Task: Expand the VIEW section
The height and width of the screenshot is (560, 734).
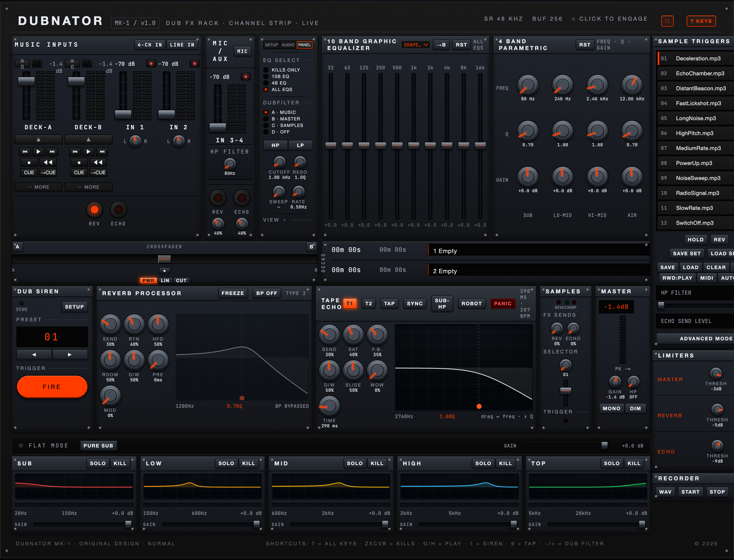Action: (x=275, y=220)
